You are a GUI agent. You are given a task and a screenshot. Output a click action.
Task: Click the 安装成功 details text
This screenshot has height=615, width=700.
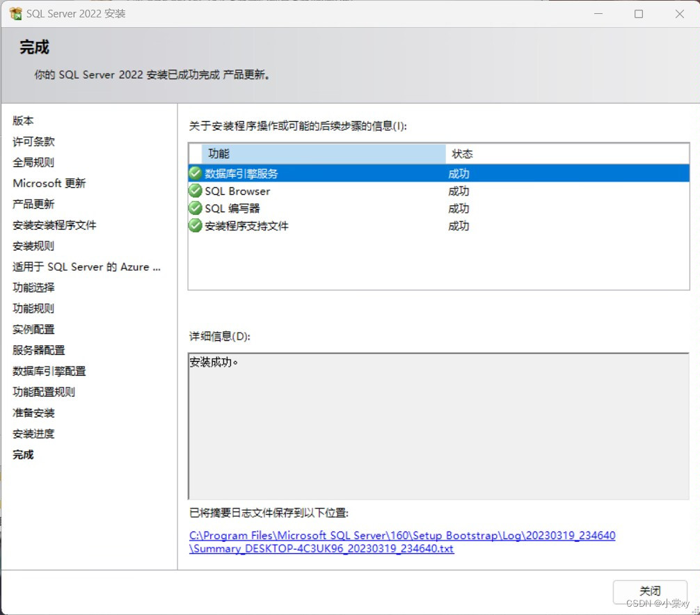point(214,362)
